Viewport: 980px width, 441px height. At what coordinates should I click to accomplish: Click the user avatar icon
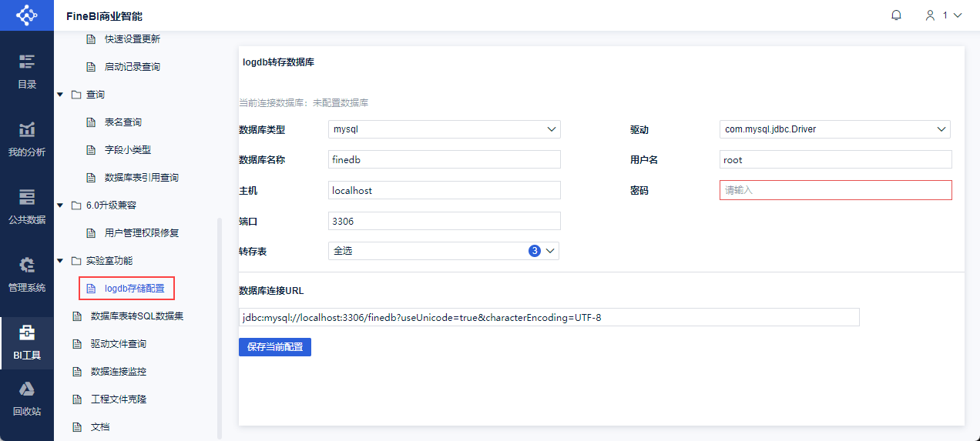(931, 15)
